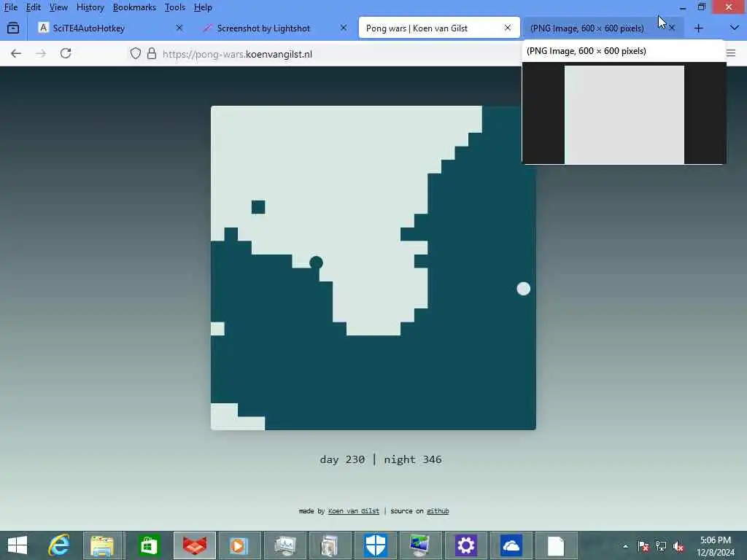
Task: Select the Pong wars tab
Action: [438, 28]
